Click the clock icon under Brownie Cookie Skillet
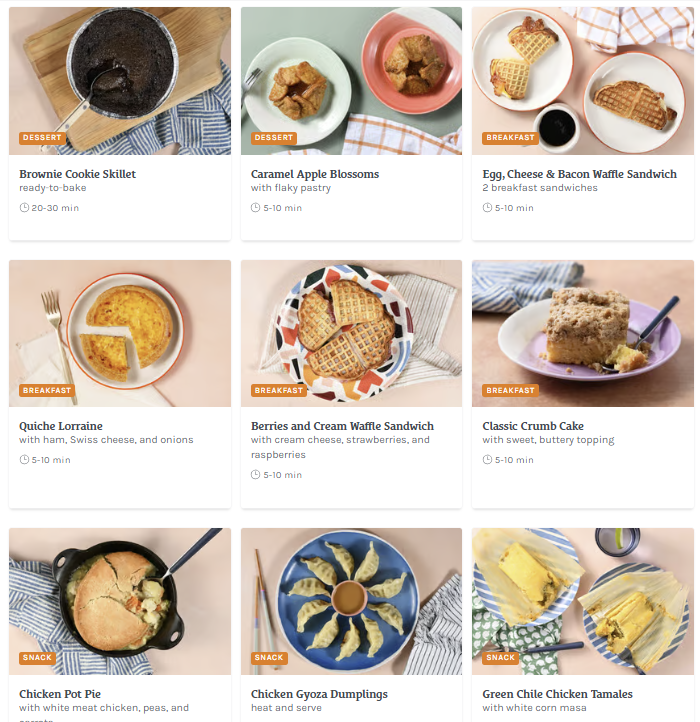700x722 pixels. (24, 208)
